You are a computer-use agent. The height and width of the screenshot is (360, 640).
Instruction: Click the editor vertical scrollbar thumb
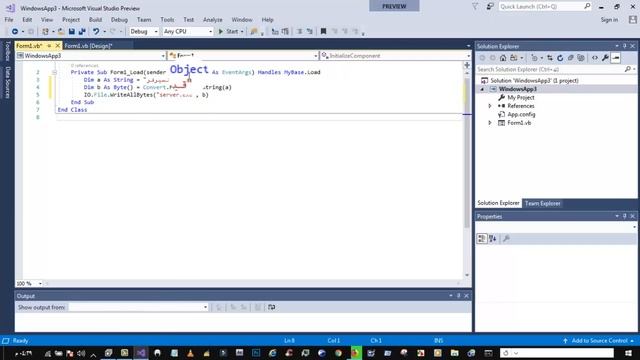pyautogui.click(x=467, y=153)
